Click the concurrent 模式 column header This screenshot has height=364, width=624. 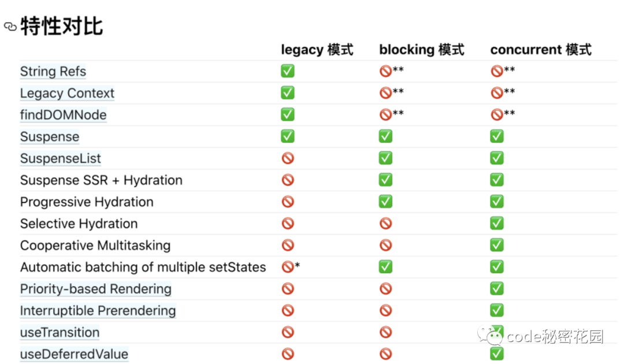541,50
